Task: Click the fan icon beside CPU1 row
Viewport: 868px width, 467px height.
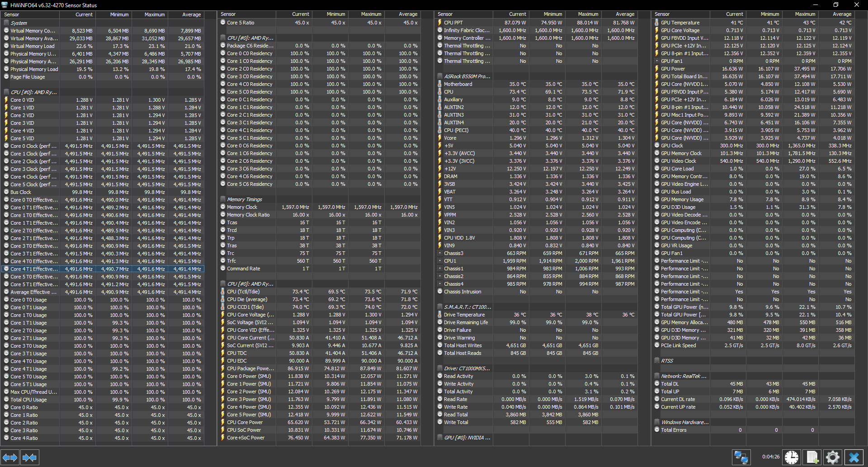Action: pyautogui.click(x=439, y=261)
